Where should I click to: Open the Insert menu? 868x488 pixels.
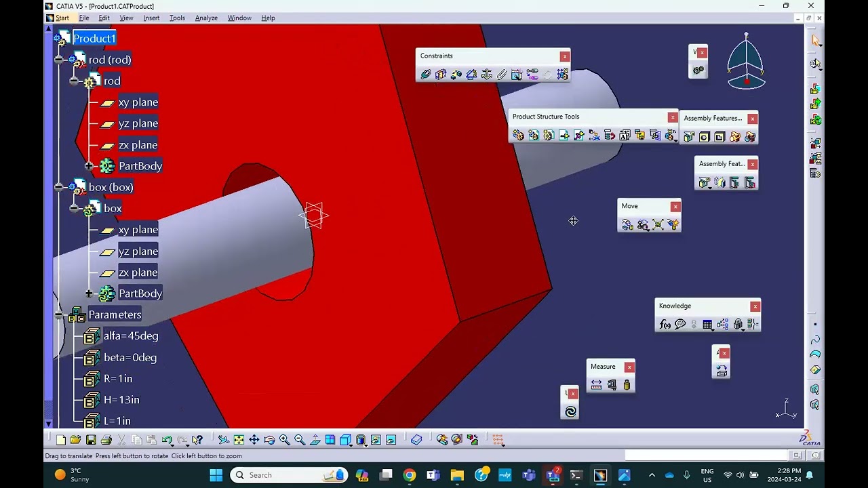coord(151,18)
